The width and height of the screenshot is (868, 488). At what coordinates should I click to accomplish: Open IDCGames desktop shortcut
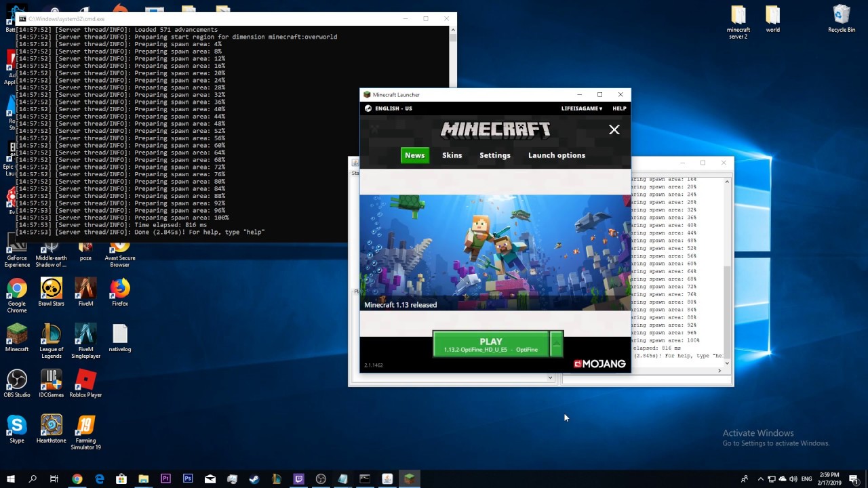point(51,383)
